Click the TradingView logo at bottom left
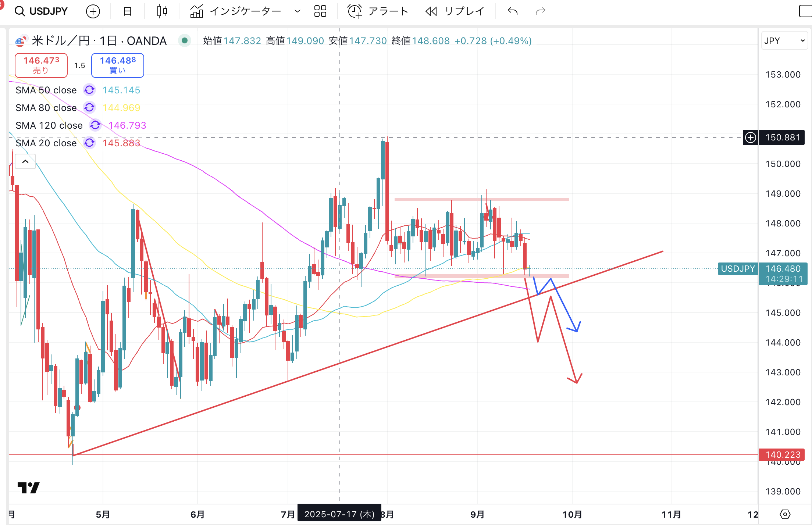Image resolution: width=812 pixels, height=525 pixels. click(29, 488)
